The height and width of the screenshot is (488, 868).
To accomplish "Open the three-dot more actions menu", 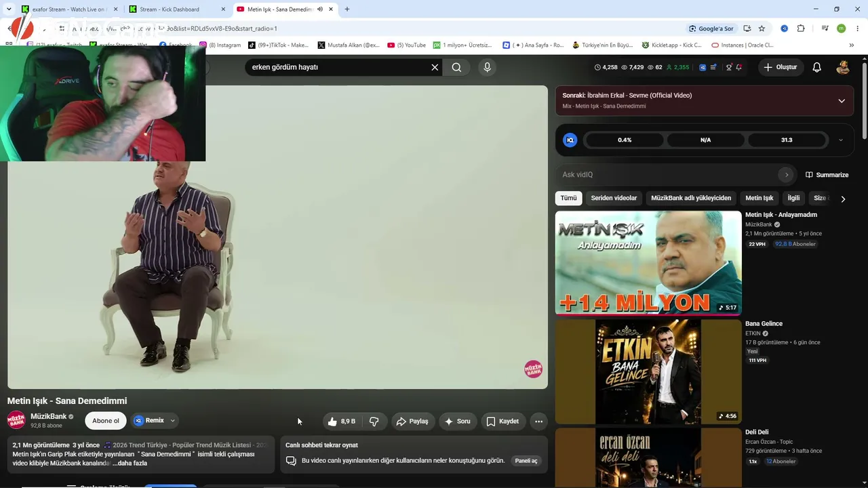I will click(x=538, y=422).
